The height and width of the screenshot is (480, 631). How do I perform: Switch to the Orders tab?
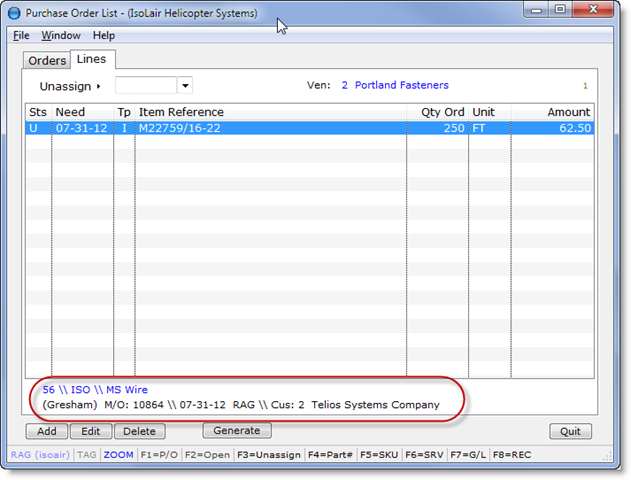[47, 61]
